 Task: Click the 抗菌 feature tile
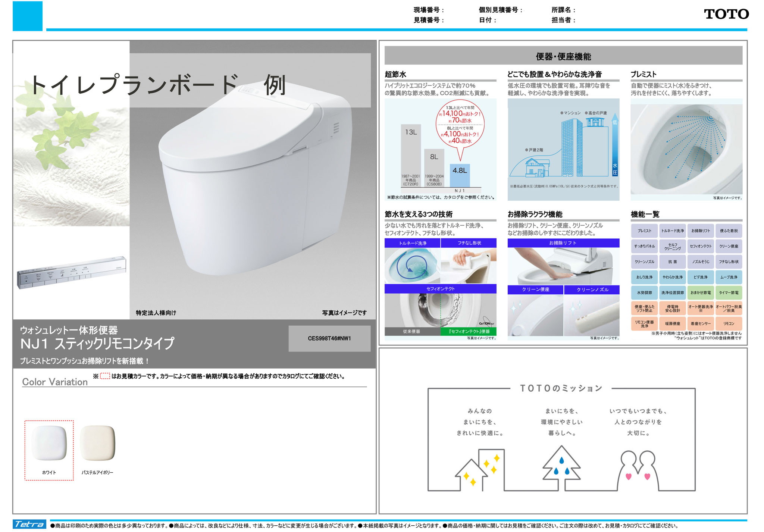pos(673,262)
